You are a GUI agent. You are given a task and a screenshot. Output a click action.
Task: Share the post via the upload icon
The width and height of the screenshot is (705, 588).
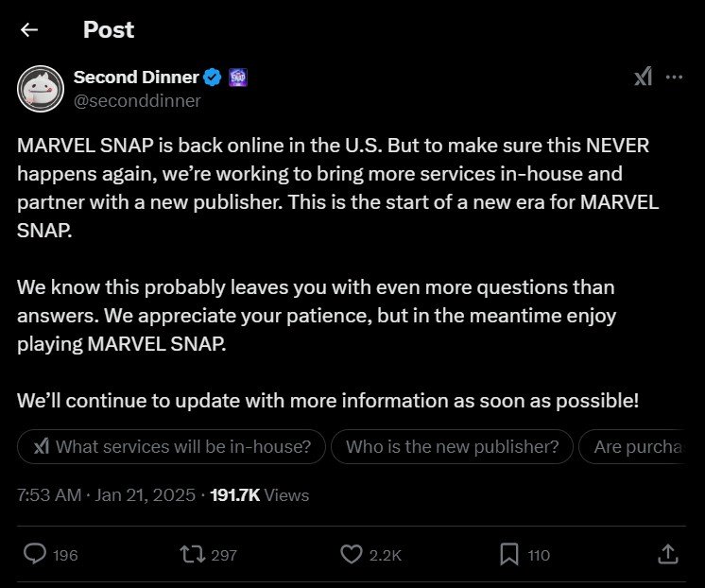click(x=668, y=554)
